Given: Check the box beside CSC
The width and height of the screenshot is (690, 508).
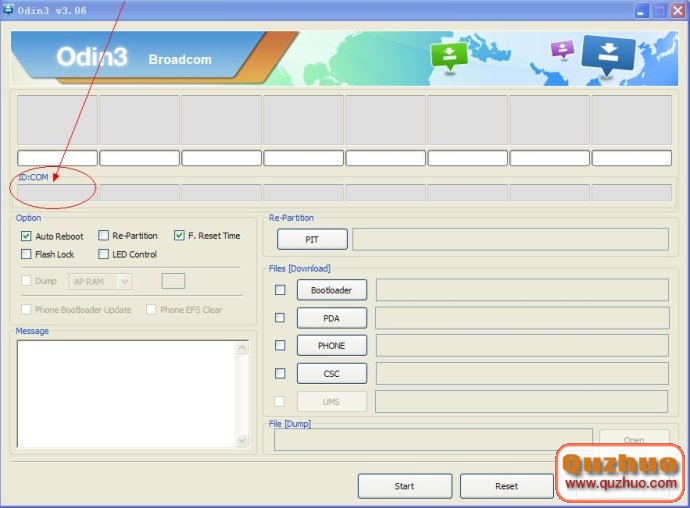Looking at the screenshot, I should (280, 373).
